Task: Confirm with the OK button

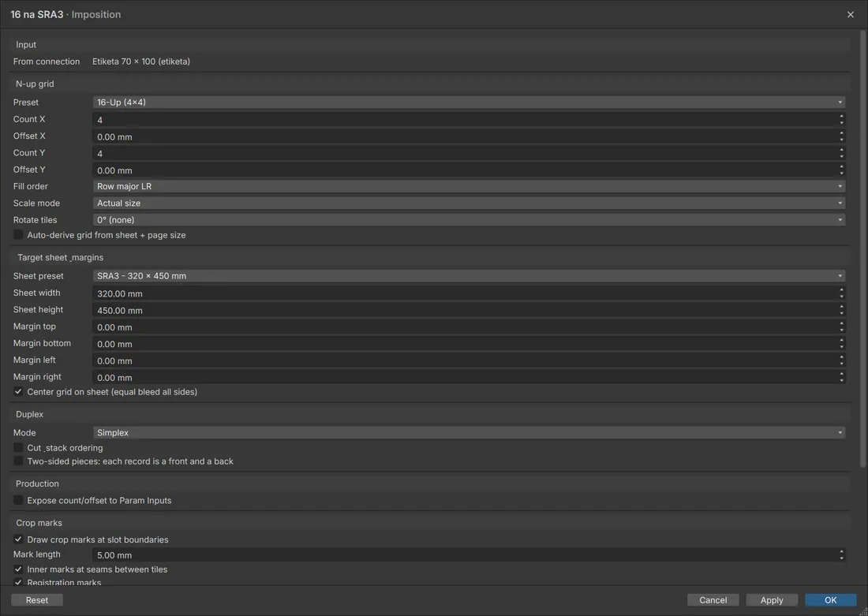Action: coord(830,600)
